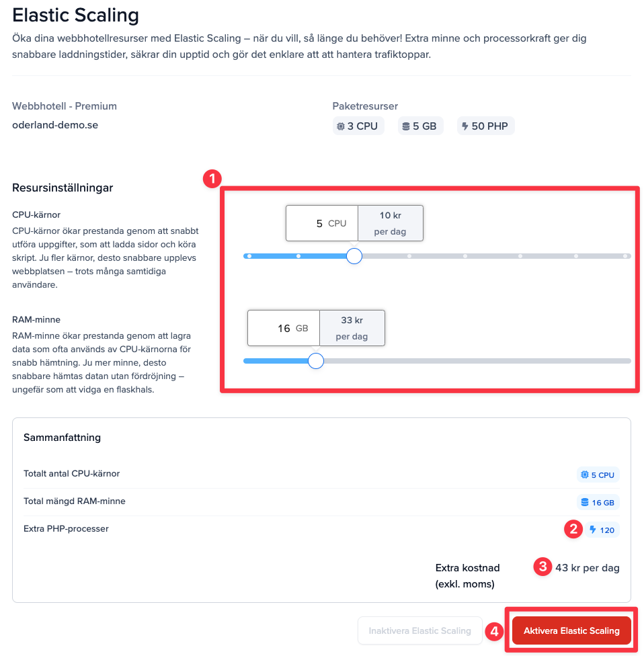Click red annotation marker number 2
The image size is (644, 656).
click(x=573, y=530)
